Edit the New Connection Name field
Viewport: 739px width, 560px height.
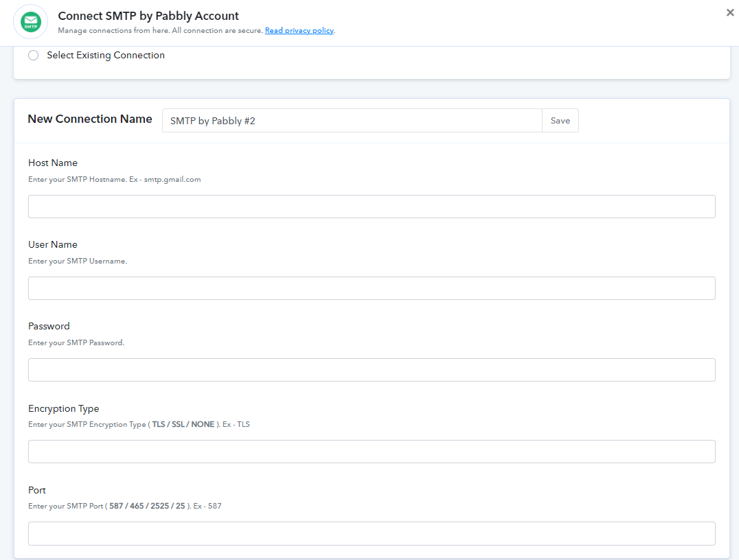pyautogui.click(x=352, y=121)
